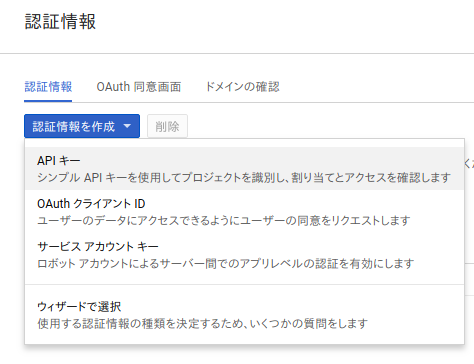Image resolution: width=474 pixels, height=364 pixels.
Task: Switch to the 認証情報 tab
Action: [x=48, y=87]
